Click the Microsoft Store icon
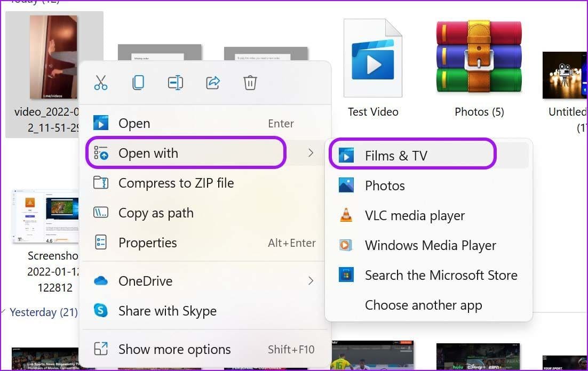588x371 pixels. (346, 275)
